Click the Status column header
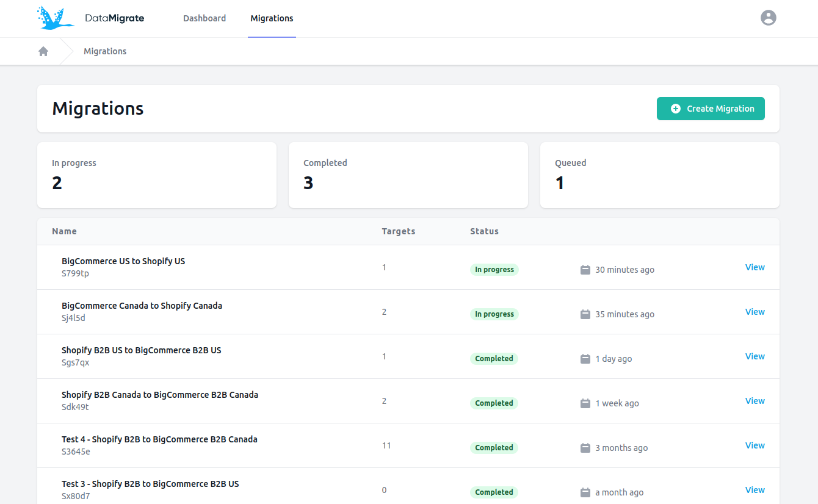Screen dimensions: 818x504 coord(484,231)
